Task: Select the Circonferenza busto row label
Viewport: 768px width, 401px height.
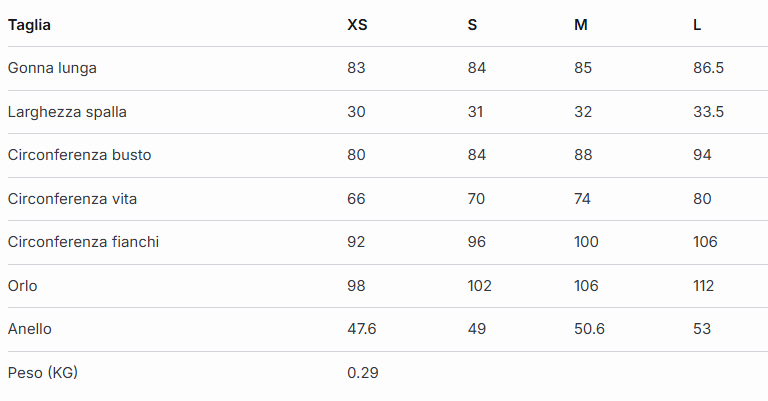Action: [79, 155]
